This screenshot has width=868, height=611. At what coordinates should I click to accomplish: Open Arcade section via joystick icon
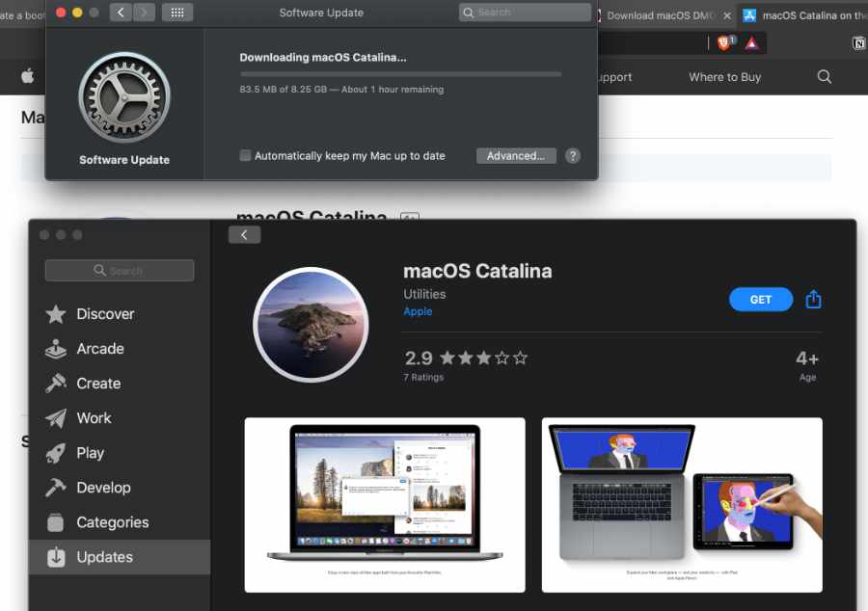(56, 349)
